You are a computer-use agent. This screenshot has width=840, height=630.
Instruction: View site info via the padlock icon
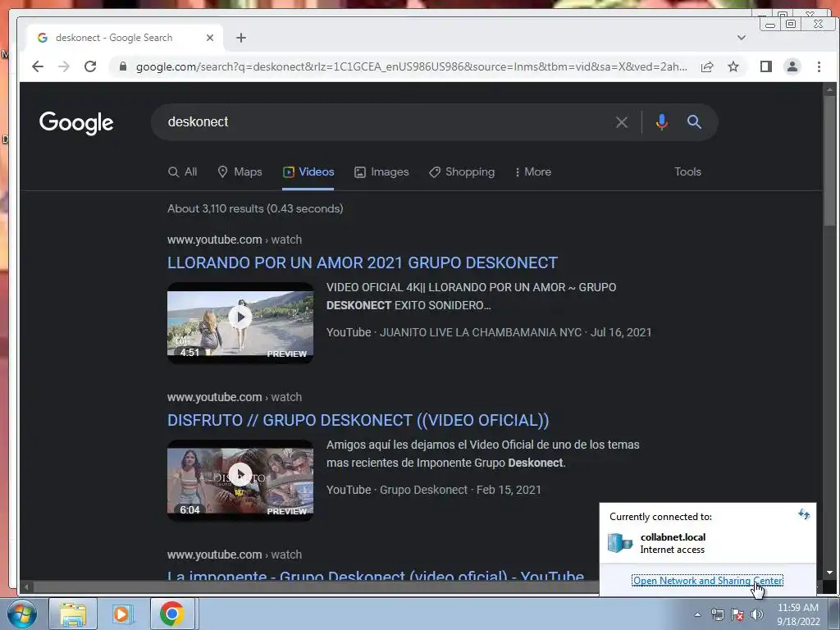coord(123,66)
